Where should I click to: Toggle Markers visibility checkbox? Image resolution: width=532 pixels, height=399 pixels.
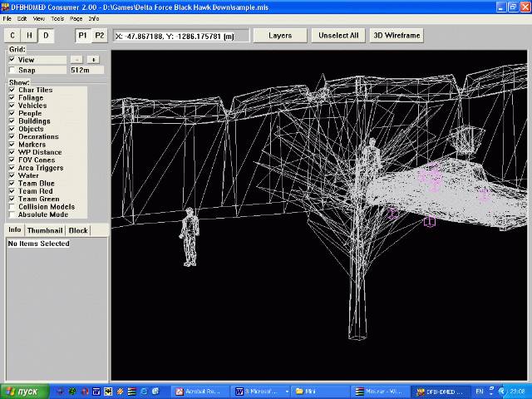12,145
